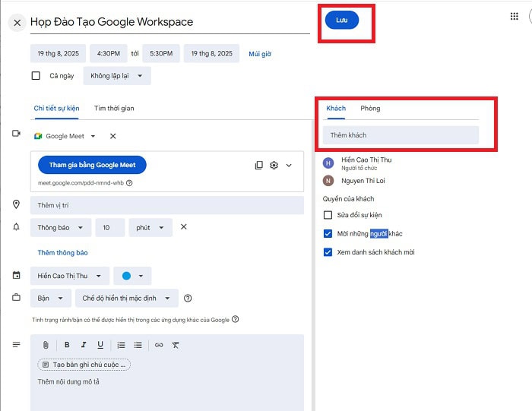Viewport: 532px width, 411px height.
Task: Click the help icon next to visibility
Action: pyautogui.click(x=188, y=298)
